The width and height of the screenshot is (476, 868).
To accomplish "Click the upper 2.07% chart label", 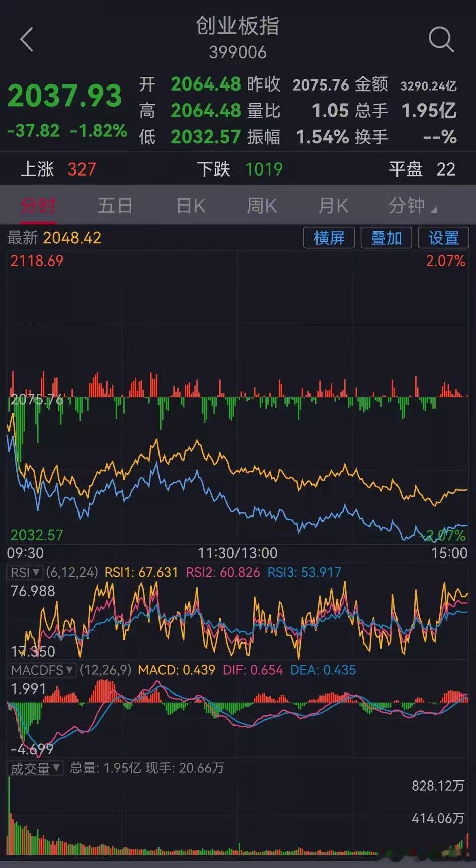I will click(x=445, y=261).
